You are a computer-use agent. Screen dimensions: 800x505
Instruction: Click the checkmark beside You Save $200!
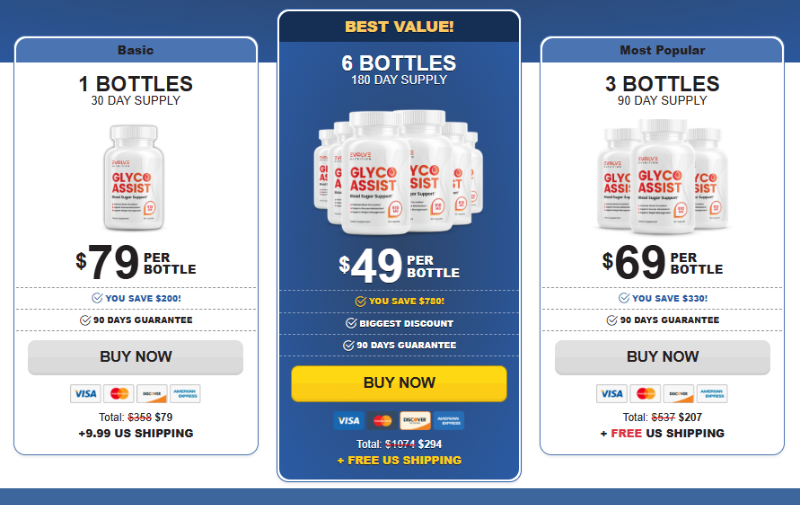pyautogui.click(x=97, y=298)
